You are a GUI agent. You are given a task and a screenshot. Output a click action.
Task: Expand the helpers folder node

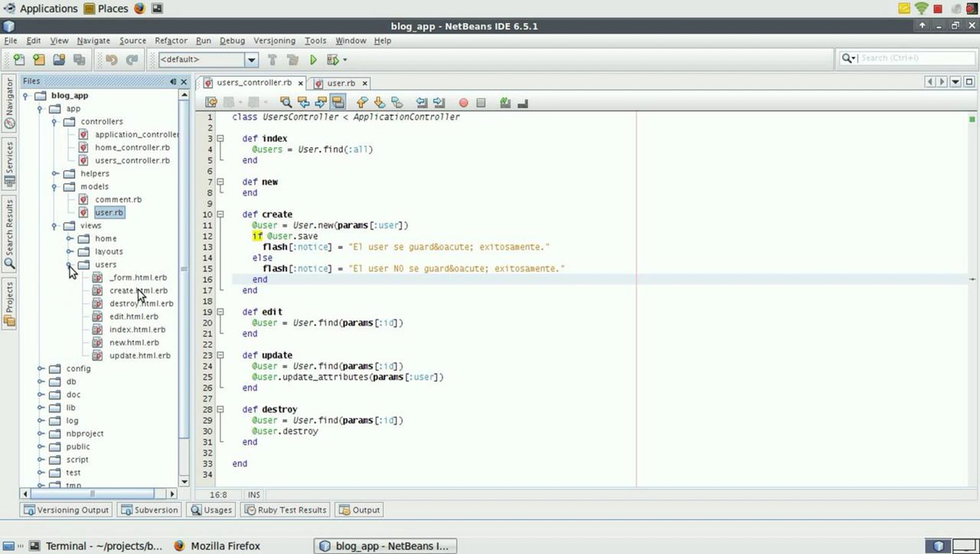(55, 174)
